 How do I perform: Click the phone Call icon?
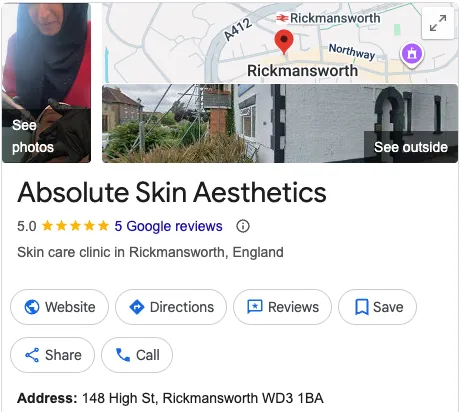(x=123, y=355)
